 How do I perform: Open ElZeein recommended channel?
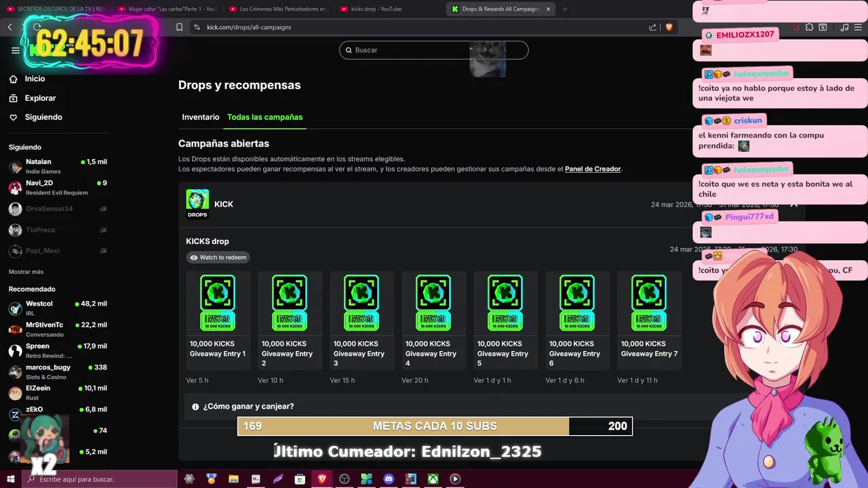[58, 392]
